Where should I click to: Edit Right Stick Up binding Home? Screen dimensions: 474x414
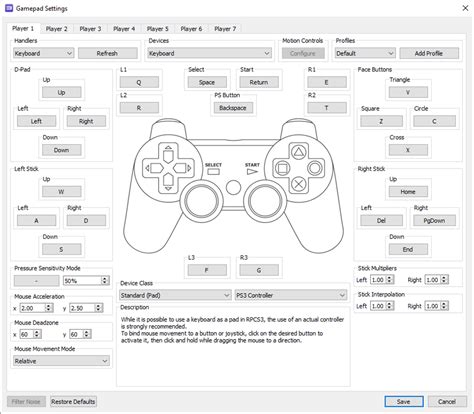pos(408,192)
